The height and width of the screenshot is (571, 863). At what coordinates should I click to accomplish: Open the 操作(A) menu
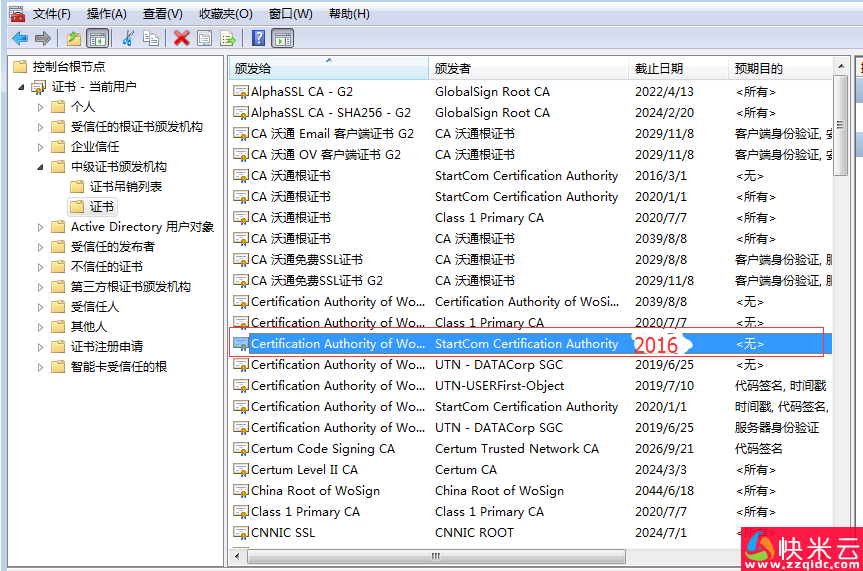click(x=107, y=14)
